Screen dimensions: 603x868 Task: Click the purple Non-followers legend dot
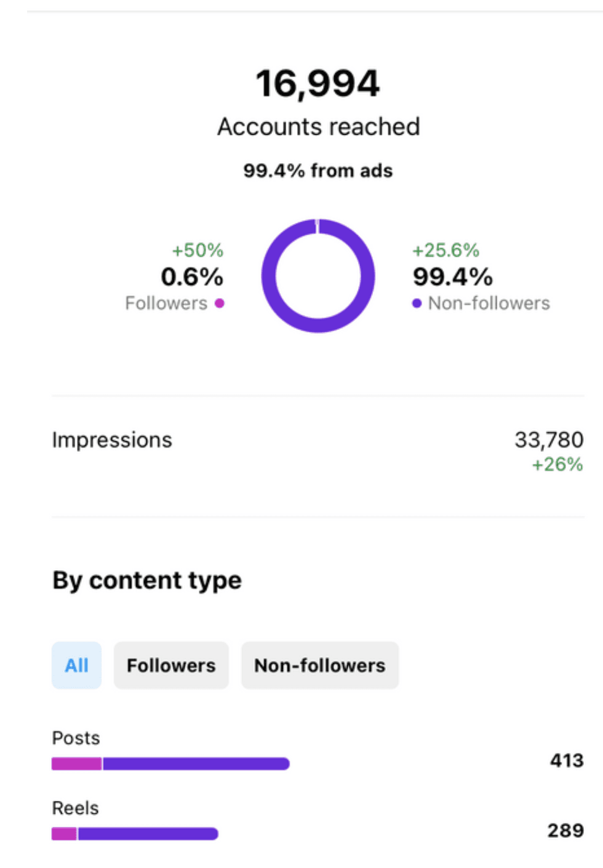coord(417,303)
